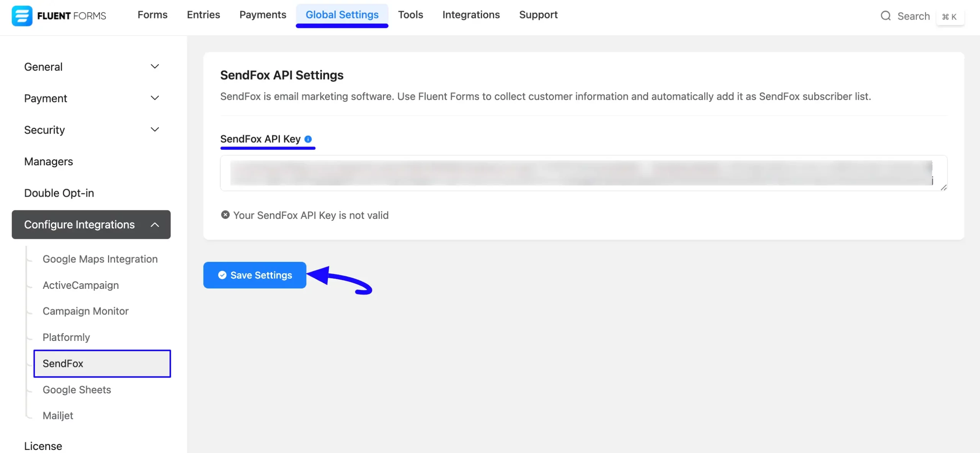Select Mailjet integration
The image size is (980, 453).
[58, 416]
